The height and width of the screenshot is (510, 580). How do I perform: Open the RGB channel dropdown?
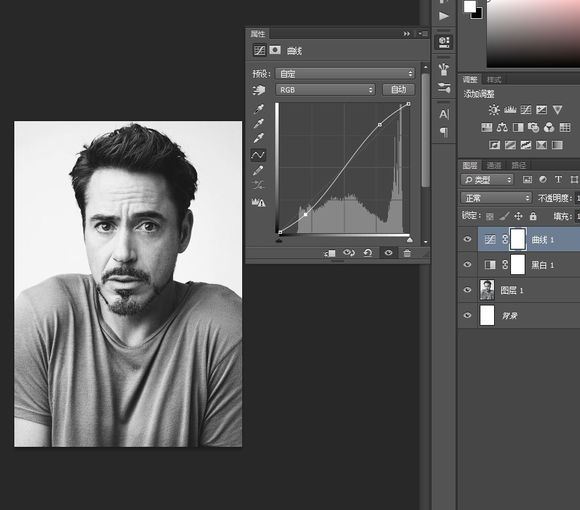[325, 90]
